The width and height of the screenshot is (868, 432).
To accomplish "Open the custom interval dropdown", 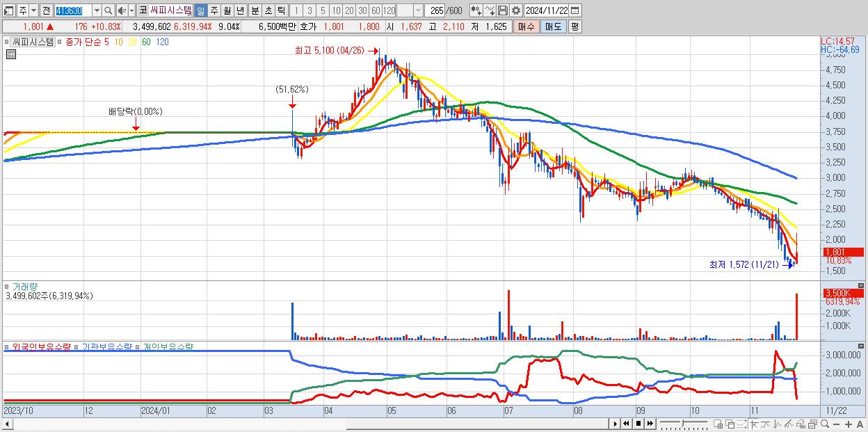I will [x=418, y=10].
